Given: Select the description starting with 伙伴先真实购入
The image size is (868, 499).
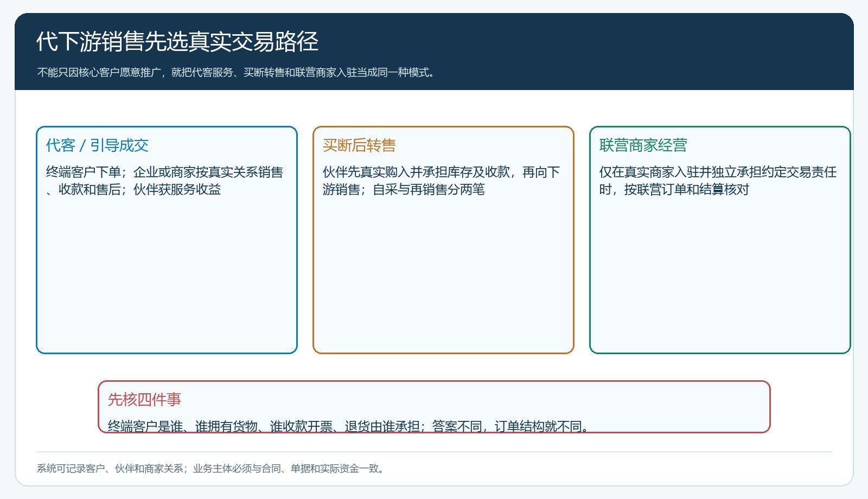Looking at the screenshot, I should pos(441,181).
